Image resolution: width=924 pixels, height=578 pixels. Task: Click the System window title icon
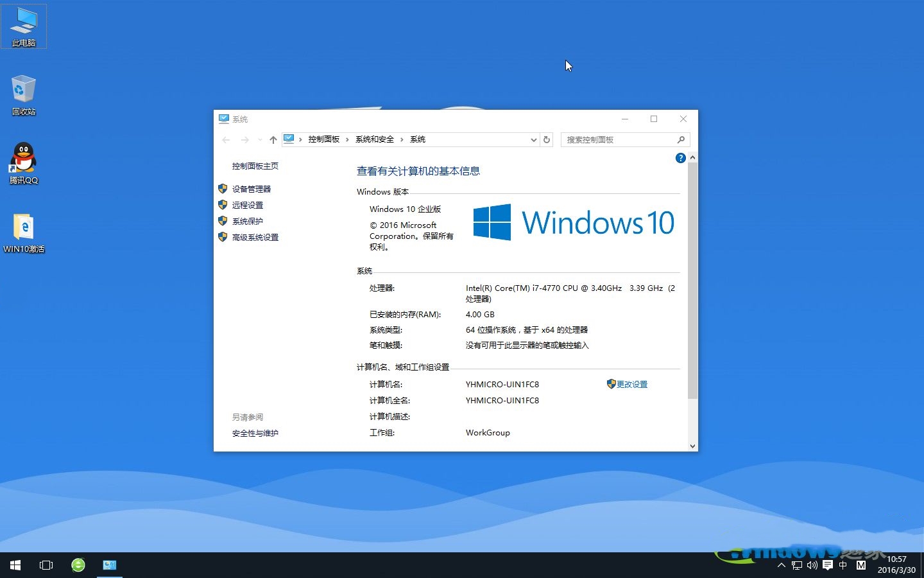(224, 119)
